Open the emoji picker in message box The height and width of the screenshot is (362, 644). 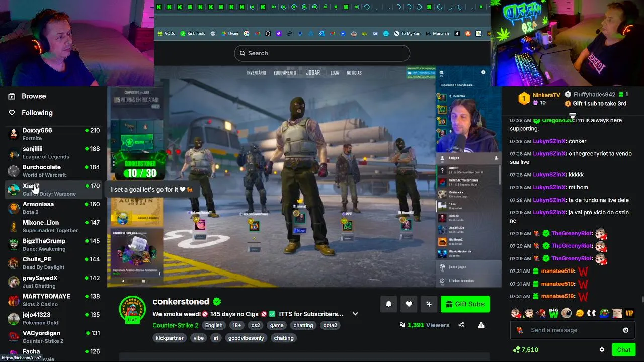[626, 330]
